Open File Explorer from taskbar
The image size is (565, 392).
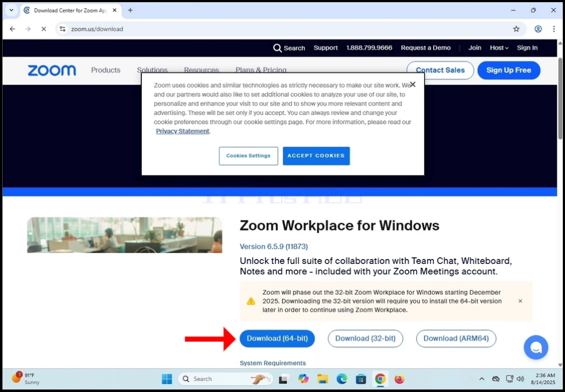[323, 379]
